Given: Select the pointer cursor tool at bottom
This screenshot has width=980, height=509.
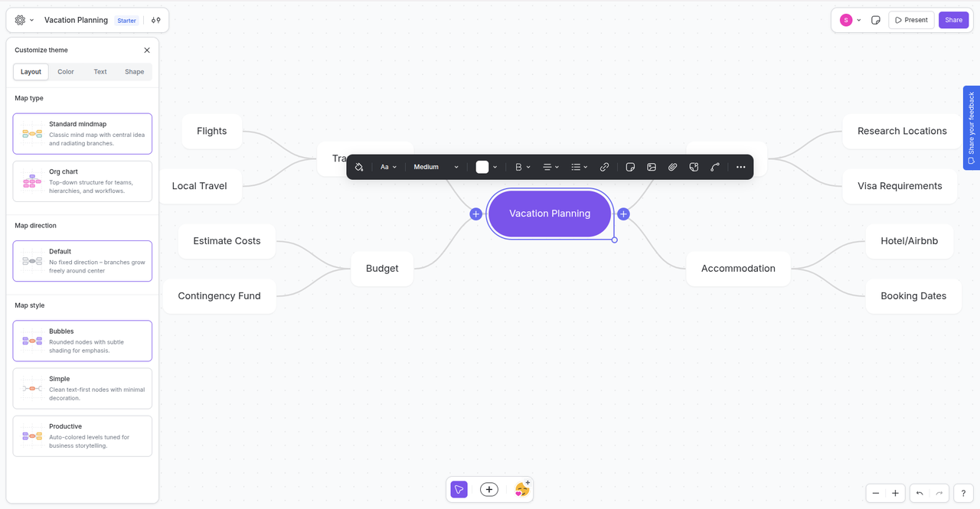Looking at the screenshot, I should 459,490.
